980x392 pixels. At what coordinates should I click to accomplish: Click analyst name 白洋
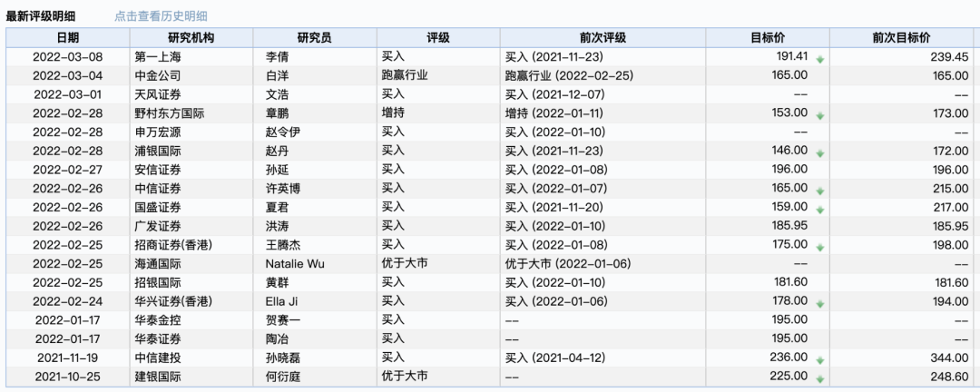[x=277, y=75]
